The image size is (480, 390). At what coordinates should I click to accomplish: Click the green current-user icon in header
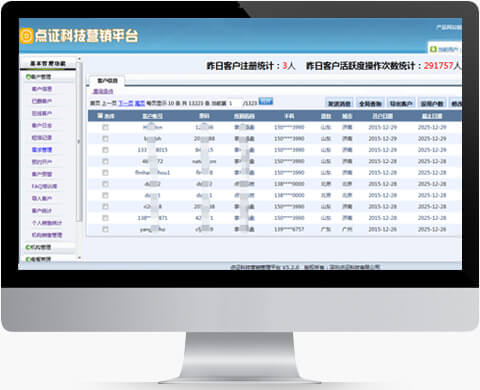coord(433,49)
